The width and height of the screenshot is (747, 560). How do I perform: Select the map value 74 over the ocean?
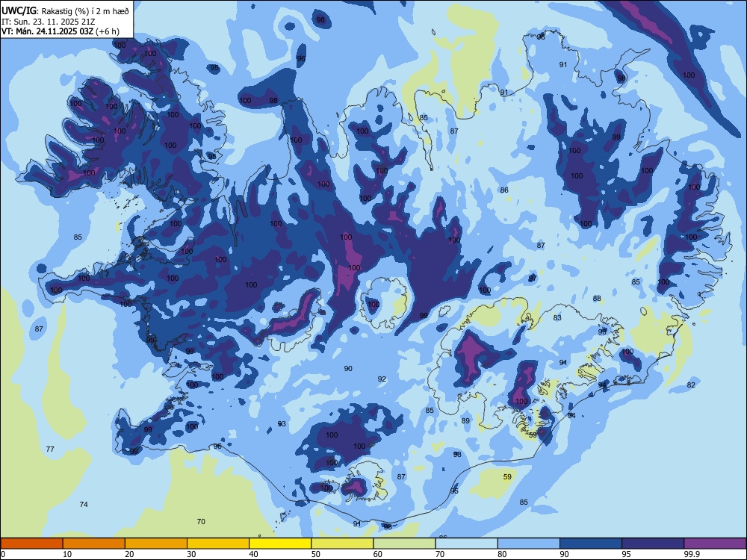click(84, 504)
